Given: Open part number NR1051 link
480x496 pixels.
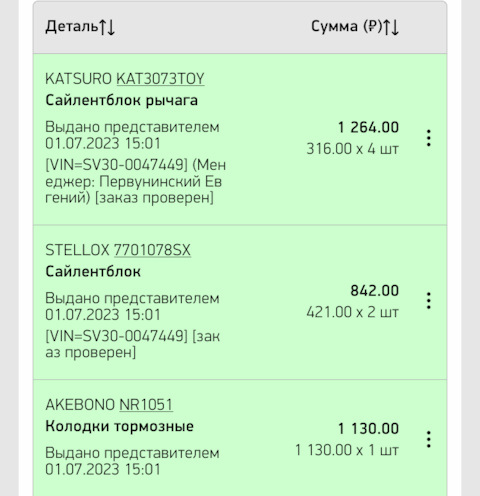Looking at the screenshot, I should (146, 405).
